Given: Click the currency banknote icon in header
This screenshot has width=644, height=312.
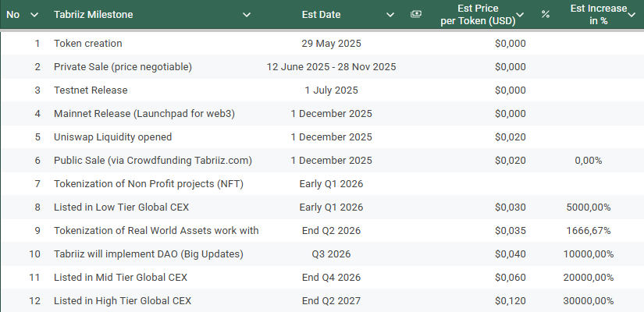Looking at the screenshot, I should click(x=415, y=14).
